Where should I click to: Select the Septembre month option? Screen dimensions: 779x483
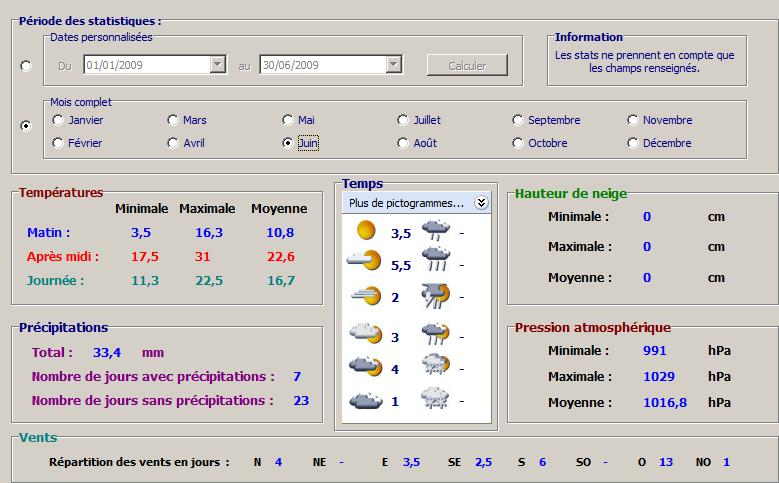[519, 120]
